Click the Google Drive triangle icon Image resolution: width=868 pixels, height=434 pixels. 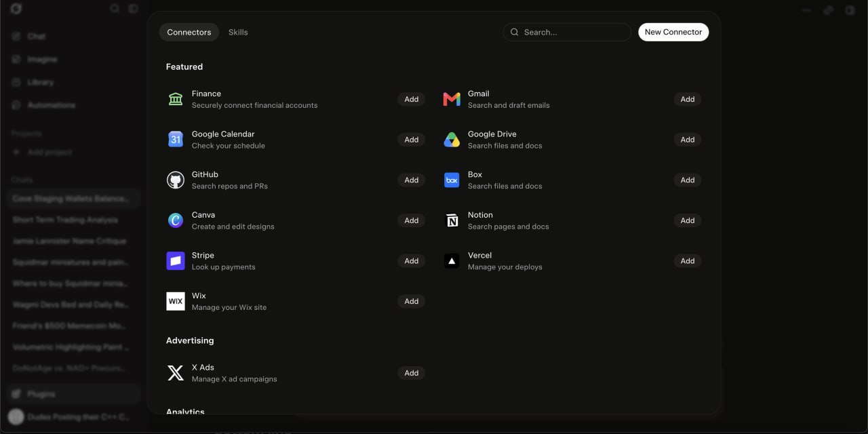452,140
